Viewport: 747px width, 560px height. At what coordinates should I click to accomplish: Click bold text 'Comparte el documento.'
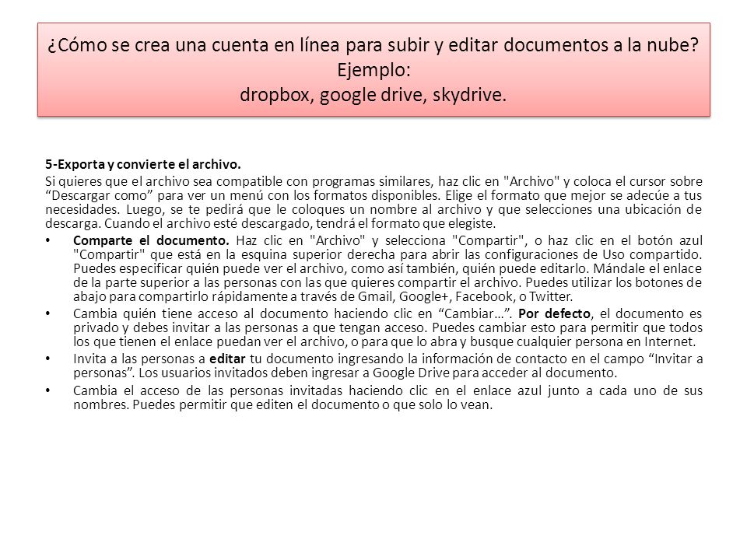click(x=151, y=240)
